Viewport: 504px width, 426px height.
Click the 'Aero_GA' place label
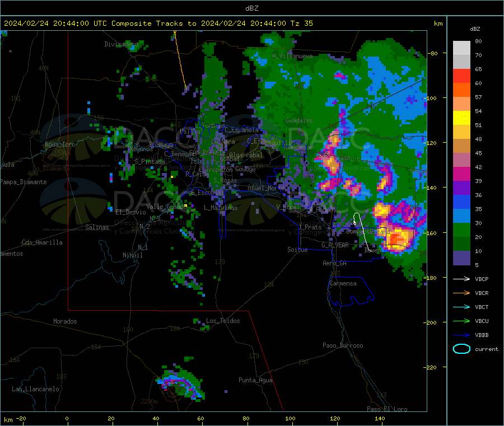(x=335, y=263)
